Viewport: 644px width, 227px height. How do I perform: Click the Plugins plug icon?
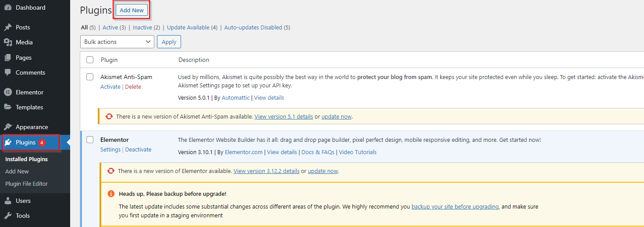pos(8,142)
